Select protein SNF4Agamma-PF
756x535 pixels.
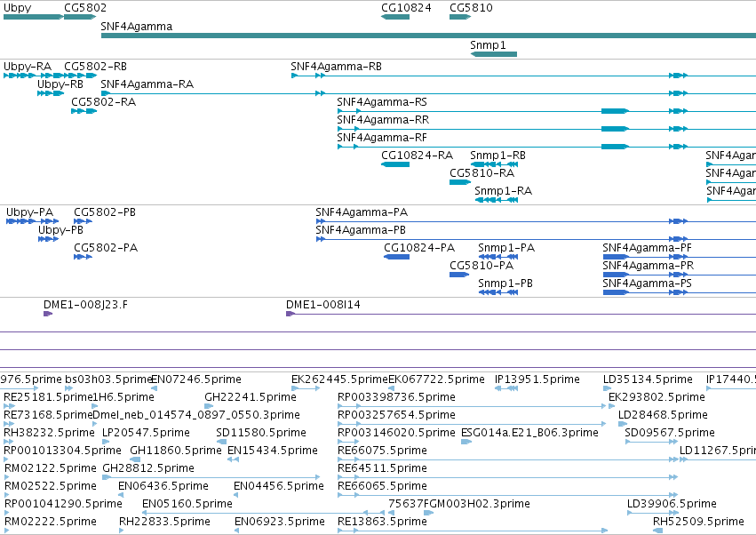pyautogui.click(x=647, y=248)
